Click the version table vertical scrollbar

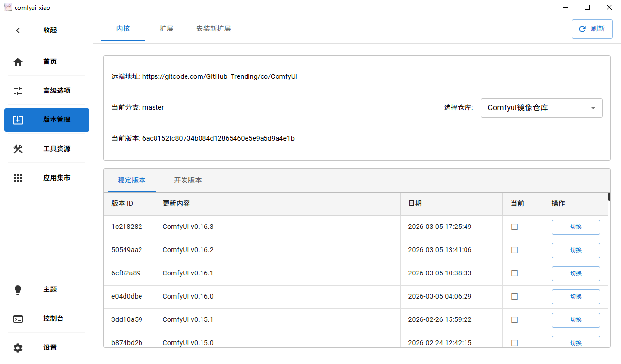[x=609, y=197]
